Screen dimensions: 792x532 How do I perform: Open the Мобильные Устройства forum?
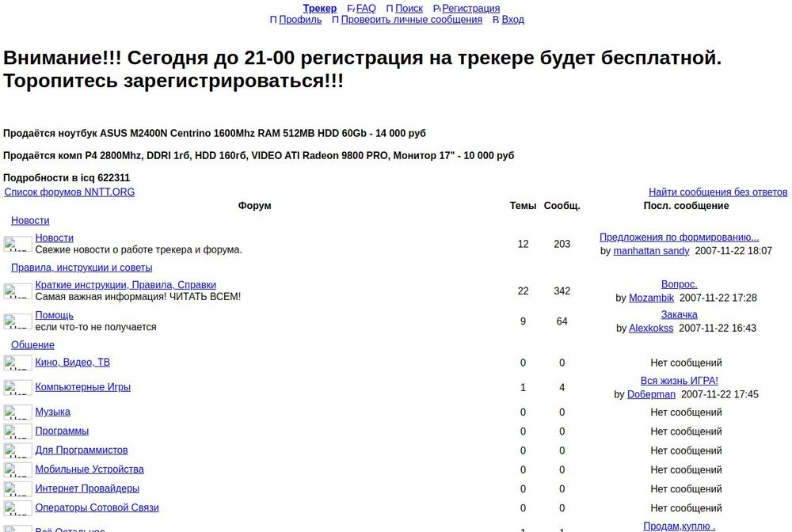tap(89, 469)
